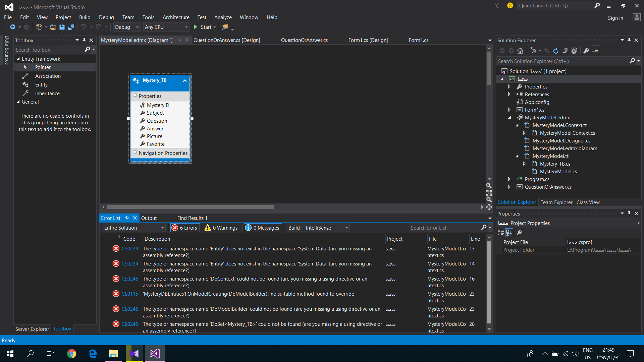The height and width of the screenshot is (362, 644).
Task: Toggle the 0 Messages filter button
Action: [x=263, y=228]
